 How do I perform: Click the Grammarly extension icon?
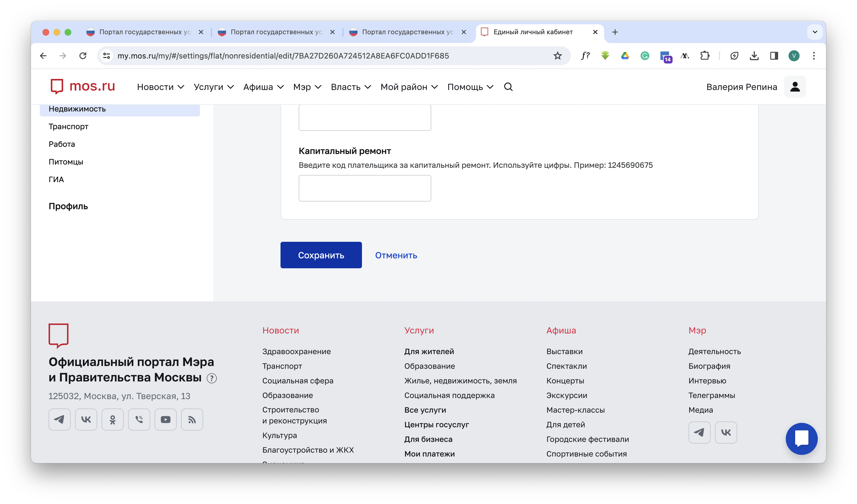[644, 56]
